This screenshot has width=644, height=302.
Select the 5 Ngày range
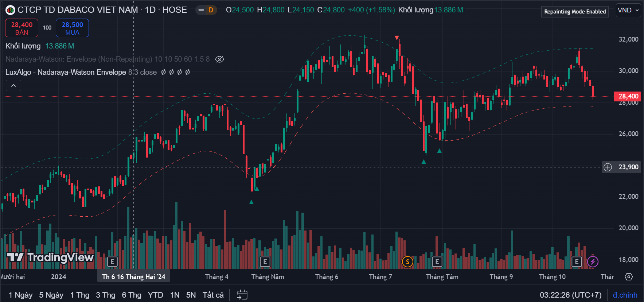point(51,295)
